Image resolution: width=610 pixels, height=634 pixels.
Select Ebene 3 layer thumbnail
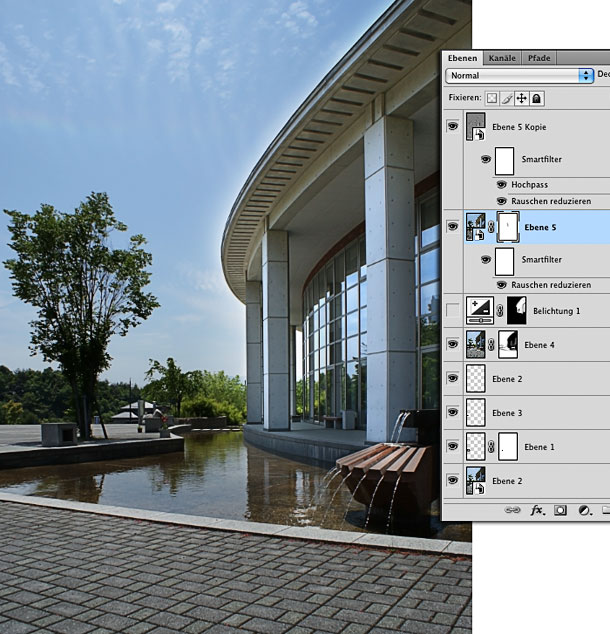(x=475, y=412)
